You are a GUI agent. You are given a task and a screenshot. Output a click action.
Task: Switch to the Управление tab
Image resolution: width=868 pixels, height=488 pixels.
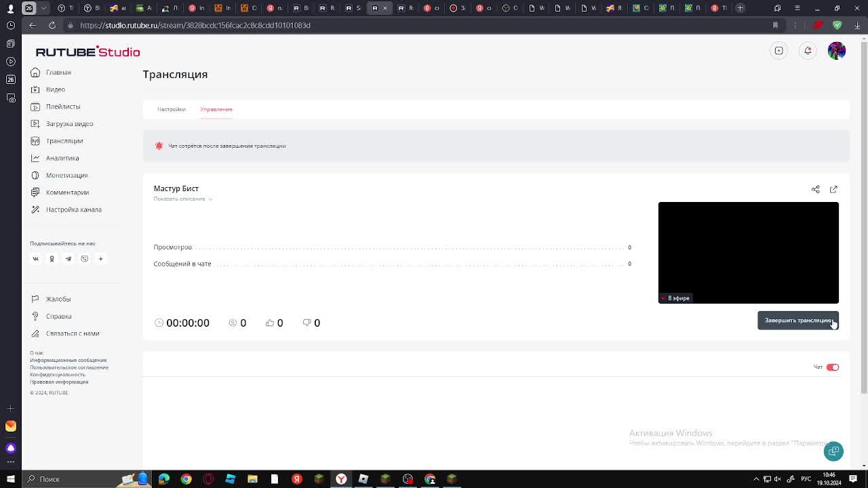[216, 109]
